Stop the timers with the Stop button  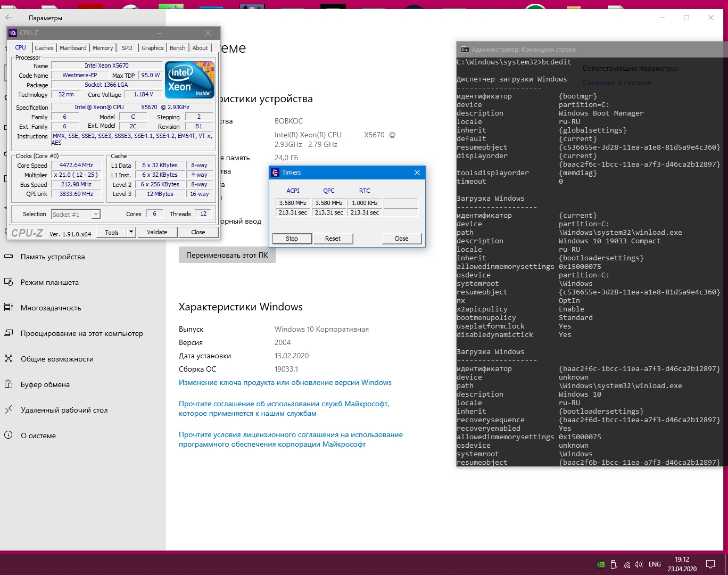click(292, 239)
